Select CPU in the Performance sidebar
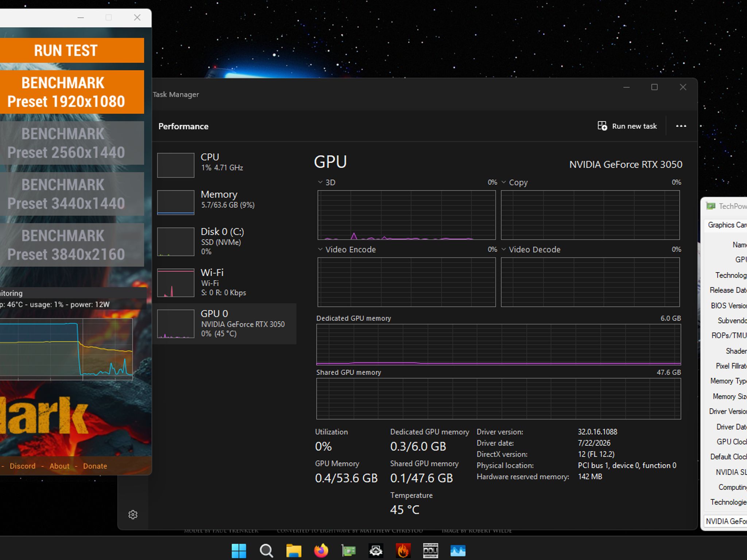 [x=225, y=164]
